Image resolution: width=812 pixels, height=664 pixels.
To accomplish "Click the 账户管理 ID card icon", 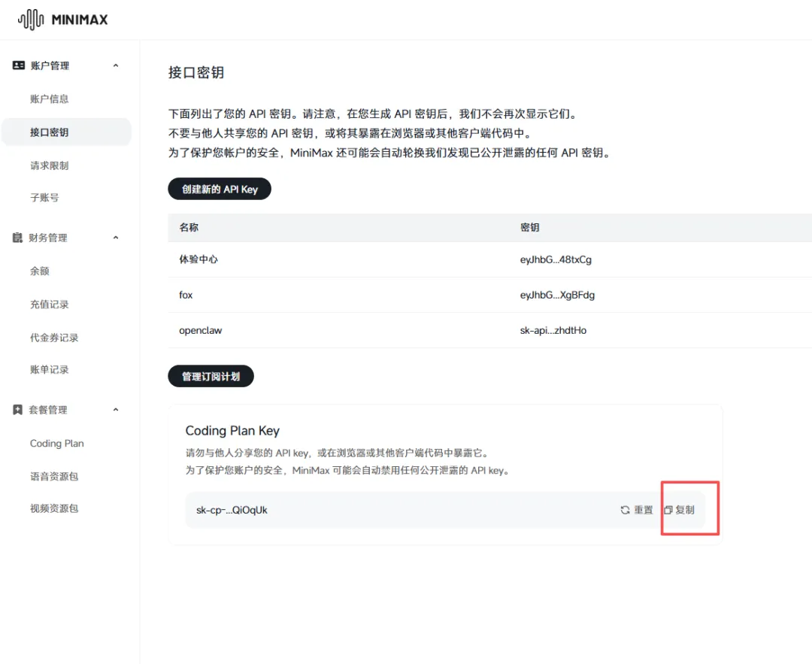I will point(19,65).
